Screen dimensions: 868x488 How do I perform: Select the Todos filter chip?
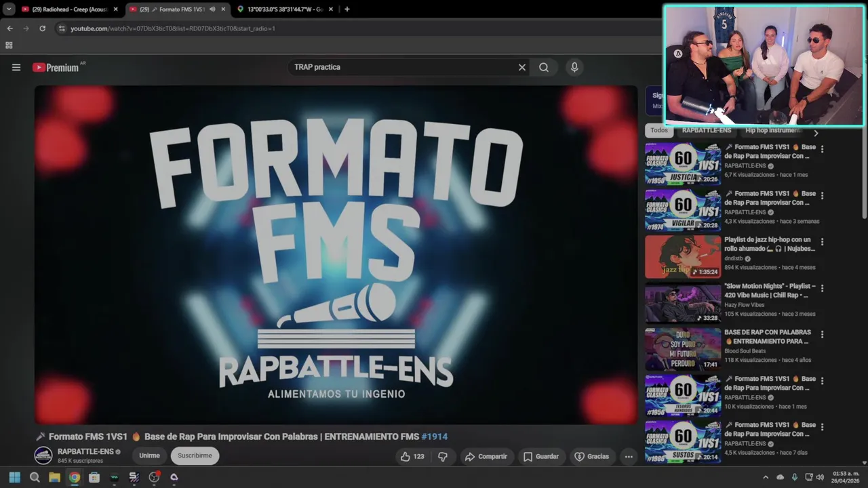click(x=659, y=130)
